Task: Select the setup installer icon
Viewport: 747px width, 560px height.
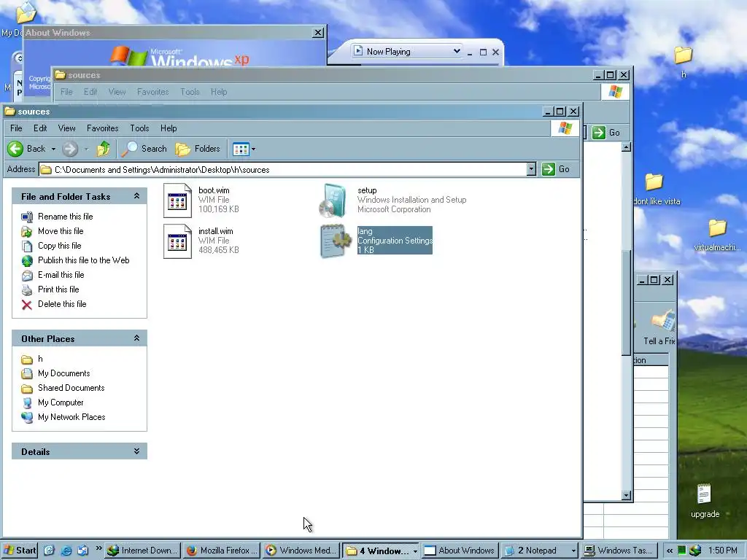Action: [334, 201]
